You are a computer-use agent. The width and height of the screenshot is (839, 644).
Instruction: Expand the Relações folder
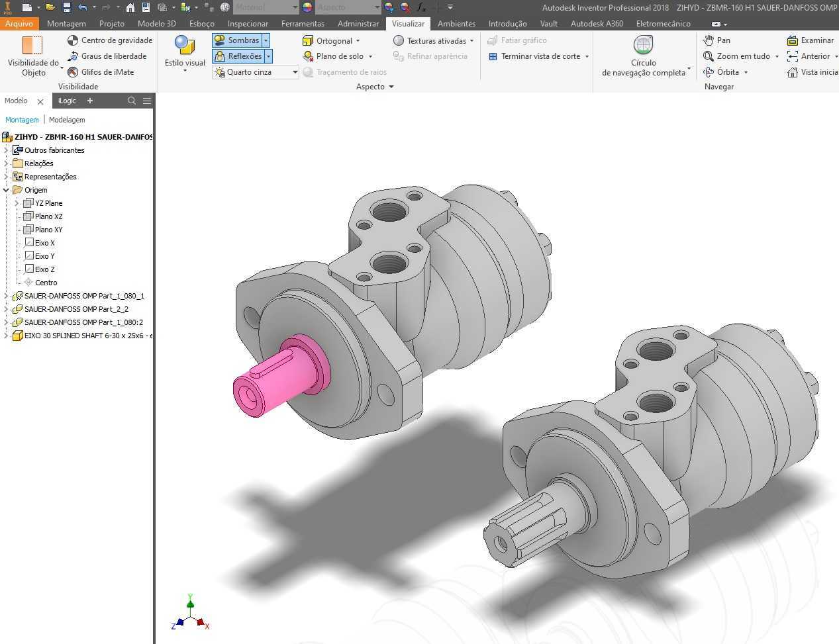6,163
